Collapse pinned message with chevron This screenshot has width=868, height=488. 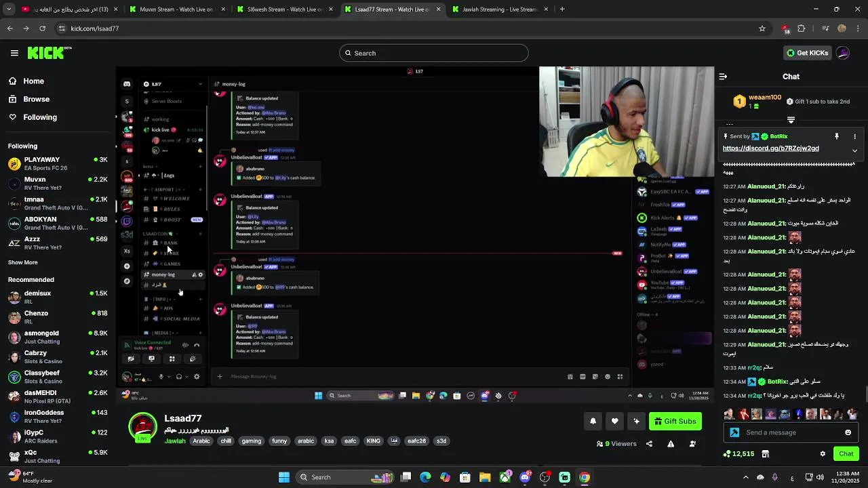854,150
